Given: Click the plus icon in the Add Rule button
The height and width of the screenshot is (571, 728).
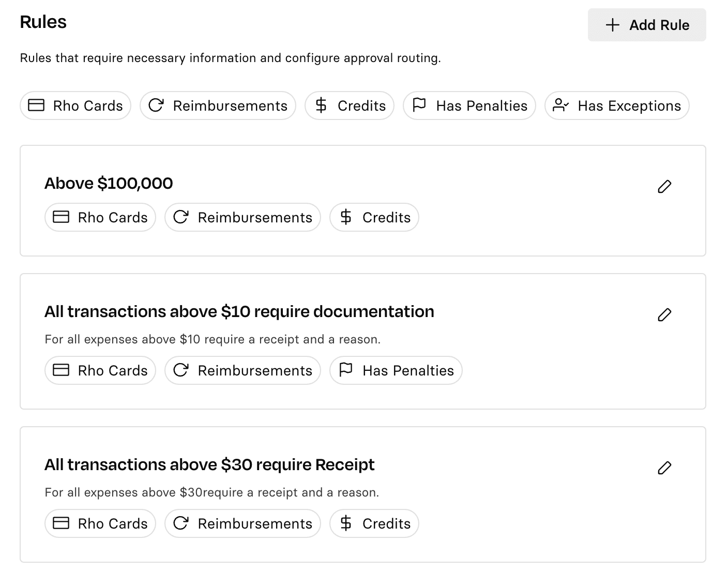Looking at the screenshot, I should 613,25.
